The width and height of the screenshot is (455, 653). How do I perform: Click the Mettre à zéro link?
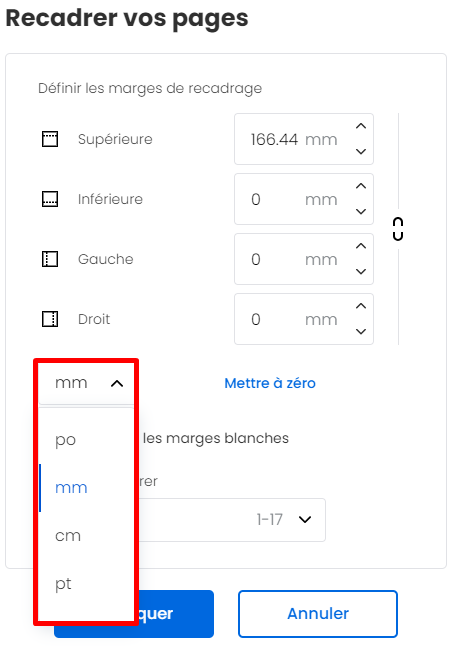[x=270, y=383]
